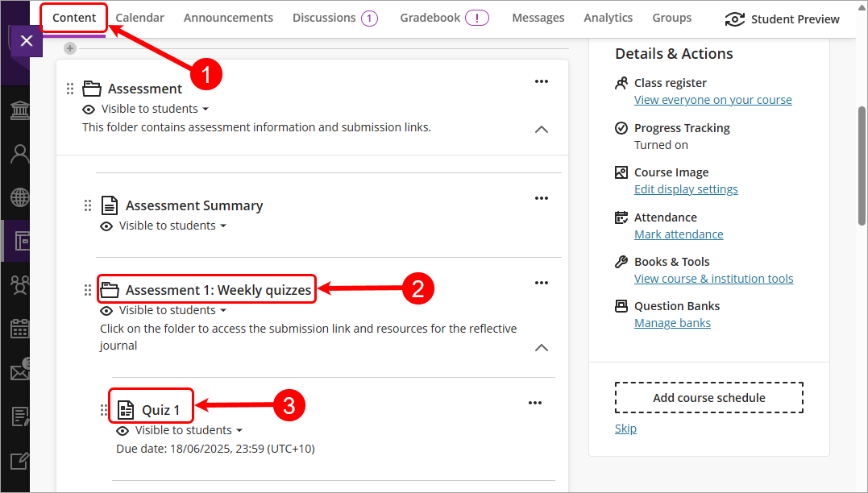Open the Marks sidebar icon
The height and width of the screenshot is (493, 868).
point(20,416)
